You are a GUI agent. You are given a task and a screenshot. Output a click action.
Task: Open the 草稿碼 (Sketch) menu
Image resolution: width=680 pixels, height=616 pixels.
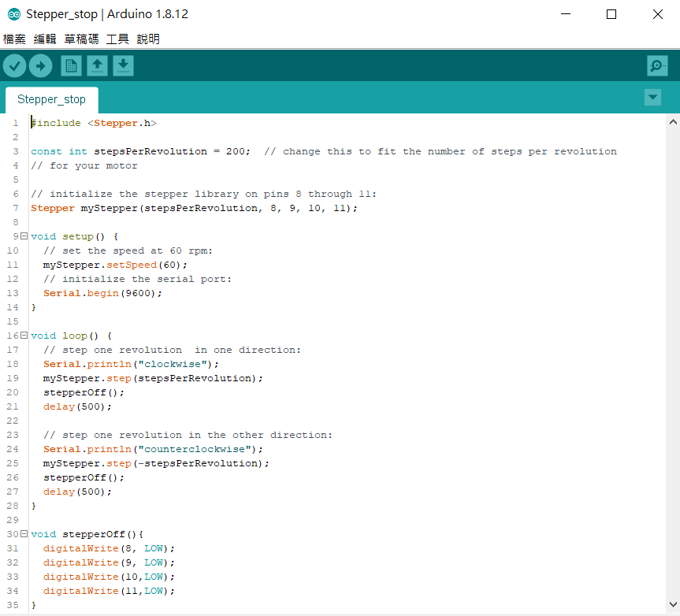pyautogui.click(x=81, y=39)
